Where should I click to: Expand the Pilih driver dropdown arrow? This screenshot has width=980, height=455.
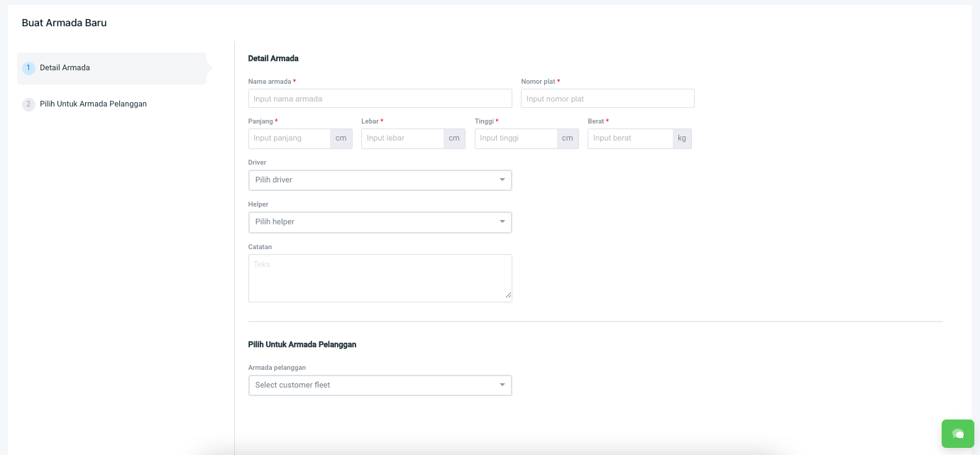(x=502, y=180)
